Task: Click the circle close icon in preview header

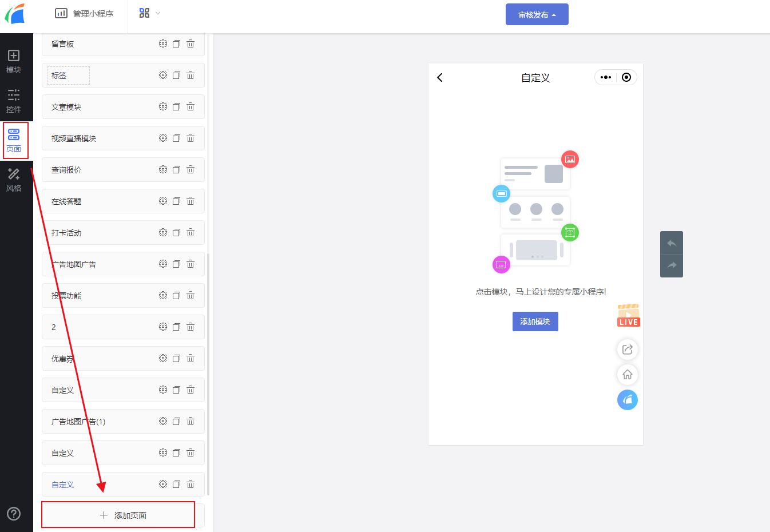Action: (x=626, y=77)
